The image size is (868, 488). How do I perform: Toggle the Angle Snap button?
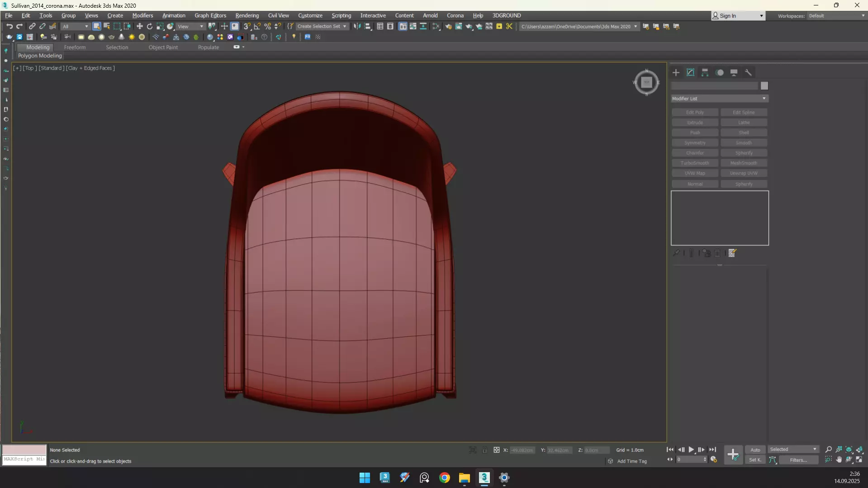click(x=257, y=26)
